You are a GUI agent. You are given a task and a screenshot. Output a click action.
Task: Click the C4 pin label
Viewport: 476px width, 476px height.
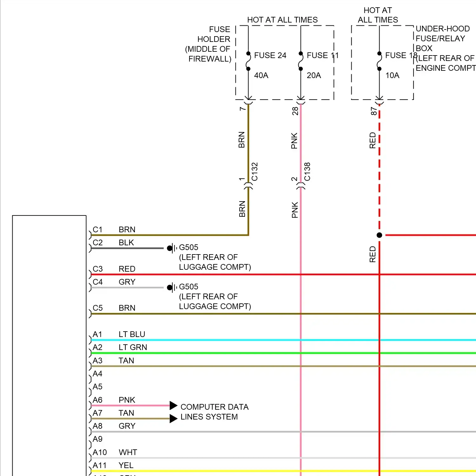pyautogui.click(x=97, y=282)
